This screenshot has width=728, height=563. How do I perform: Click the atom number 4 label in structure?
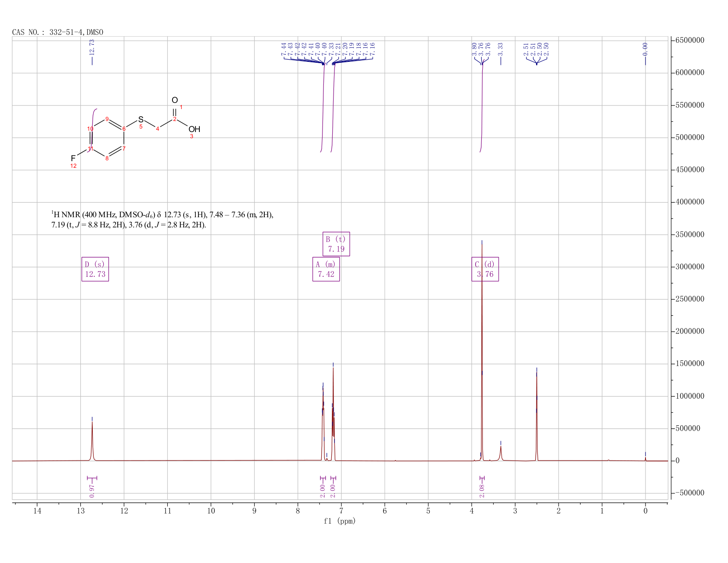158,128
